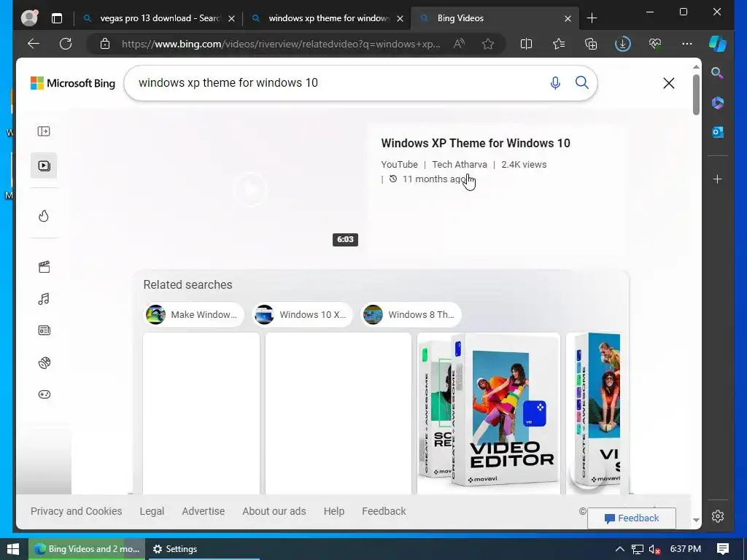747x560 pixels.
Task: Open Windows XP Theme for Windows 10 title
Action: click(476, 143)
